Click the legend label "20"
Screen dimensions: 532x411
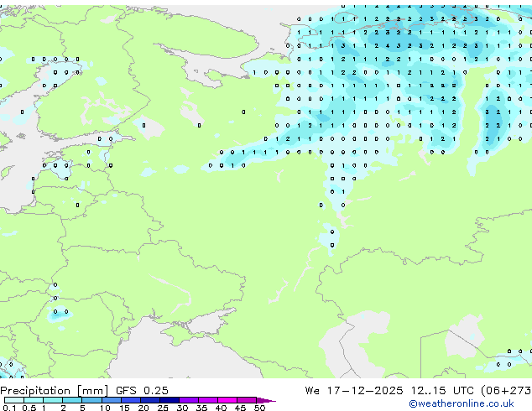coord(143,408)
